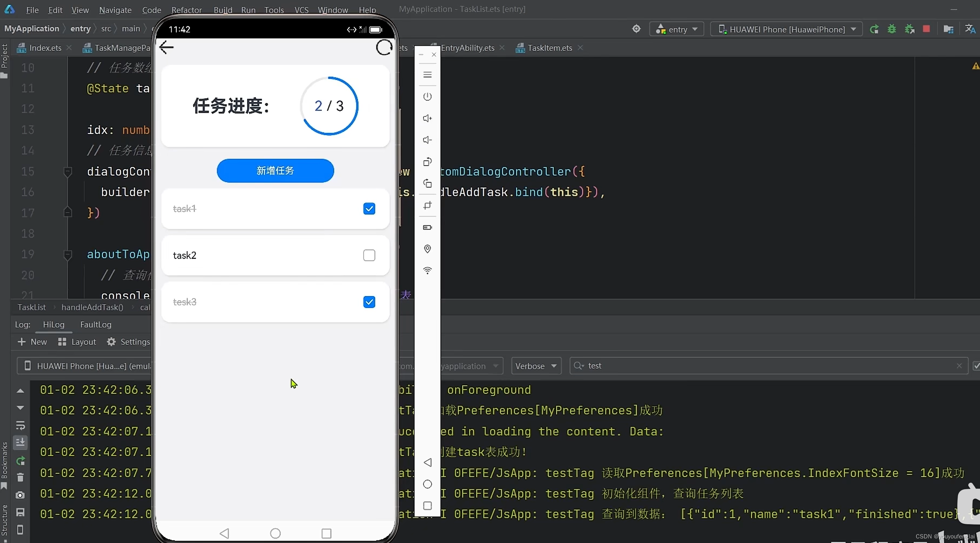Click the green Run entry icon
The width and height of the screenshot is (980, 543).
click(x=874, y=29)
